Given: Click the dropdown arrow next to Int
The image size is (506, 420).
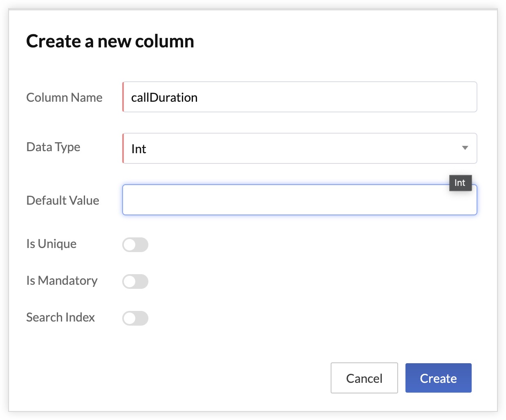Looking at the screenshot, I should tap(465, 148).
